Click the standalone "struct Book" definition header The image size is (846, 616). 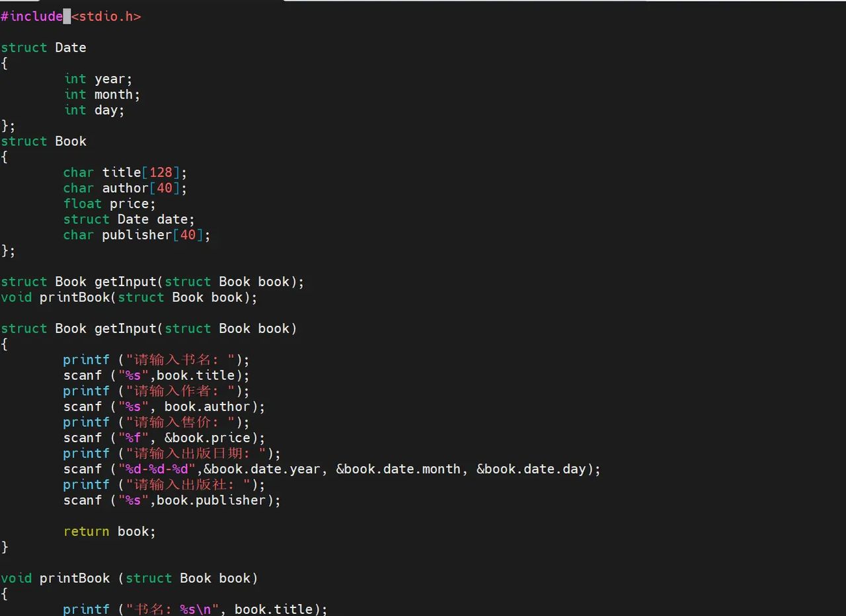point(44,141)
